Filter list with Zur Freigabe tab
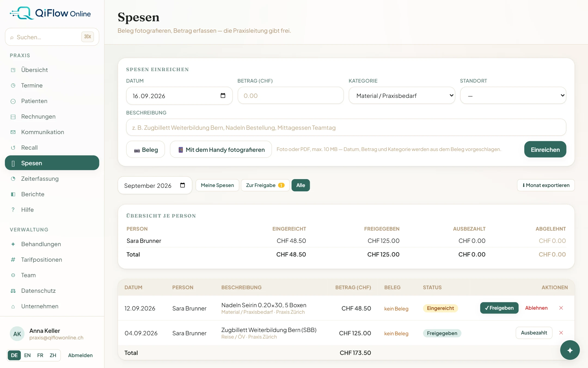This screenshot has width=588, height=368. [x=265, y=185]
